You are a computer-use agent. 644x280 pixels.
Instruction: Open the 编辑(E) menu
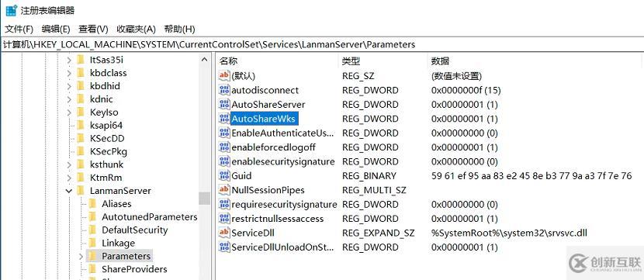[x=56, y=29]
